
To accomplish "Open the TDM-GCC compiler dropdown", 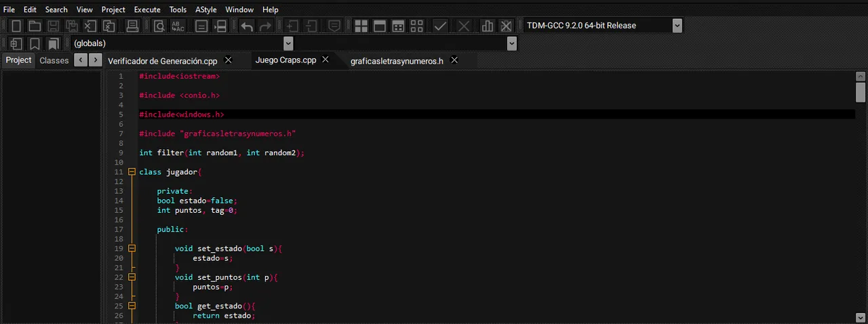I will point(677,26).
